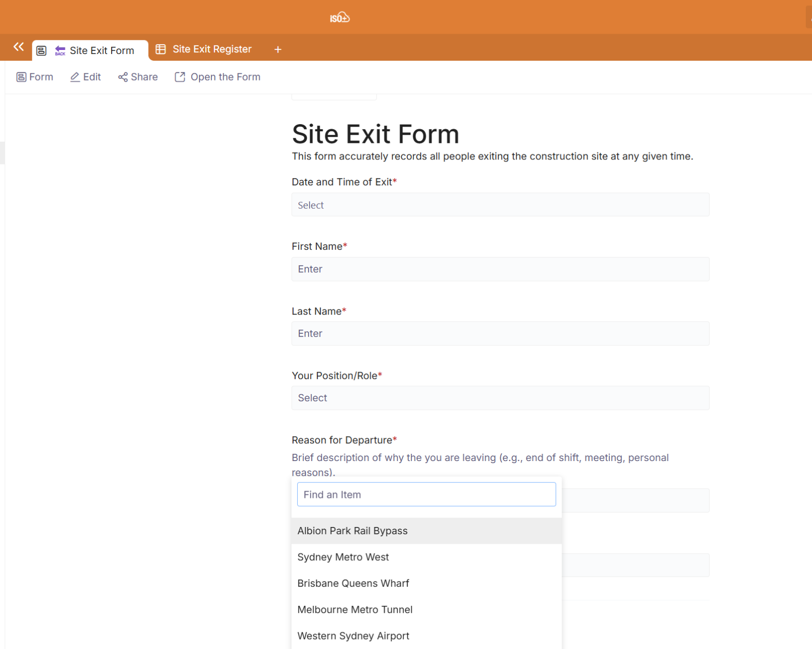Focus the Find an Item search box
The height and width of the screenshot is (649, 812).
(x=426, y=494)
